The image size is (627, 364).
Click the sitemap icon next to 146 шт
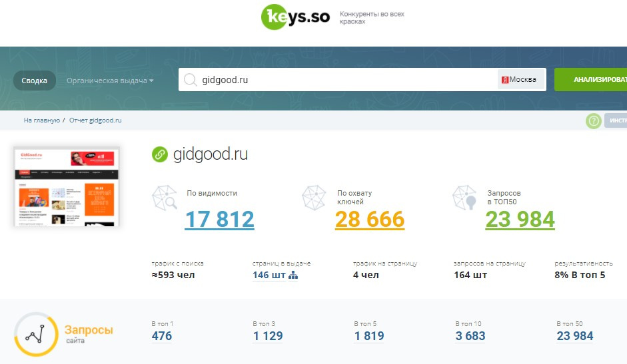[293, 275]
